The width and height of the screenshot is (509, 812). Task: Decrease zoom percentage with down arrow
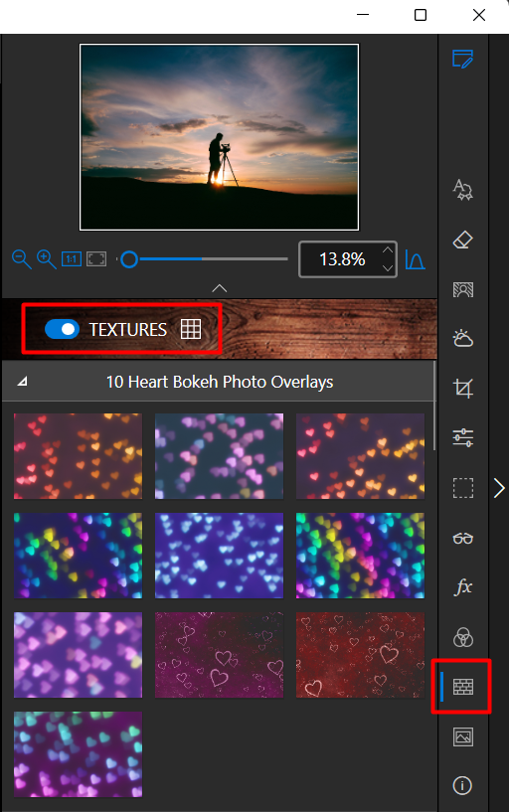[x=388, y=267]
